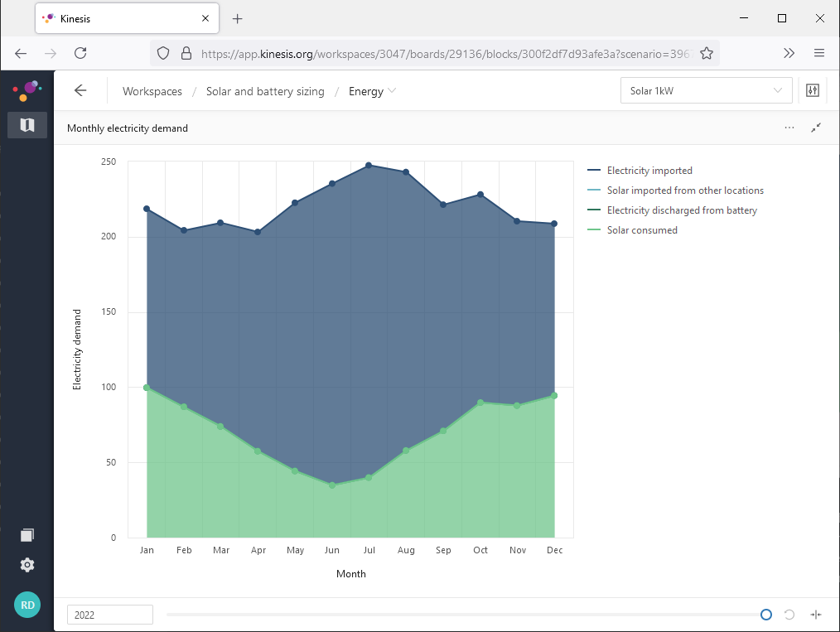Click the 2022 year input field
The width and height of the screenshot is (840, 632).
110,615
